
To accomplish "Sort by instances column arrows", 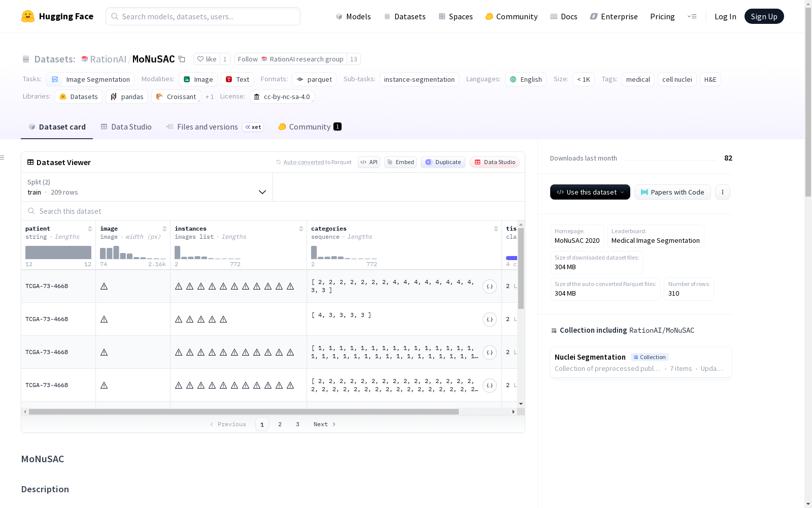I will (x=301, y=229).
